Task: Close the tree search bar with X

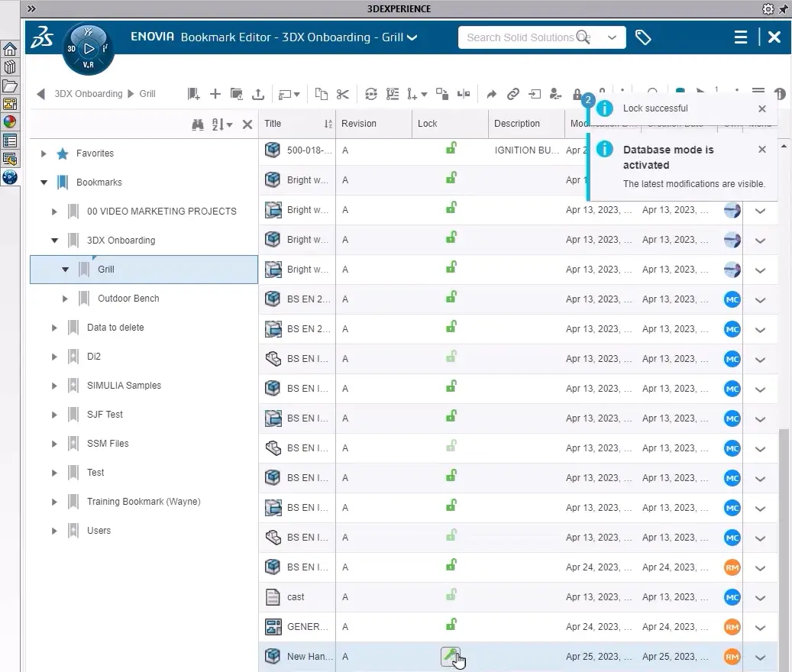Action: pyautogui.click(x=247, y=124)
